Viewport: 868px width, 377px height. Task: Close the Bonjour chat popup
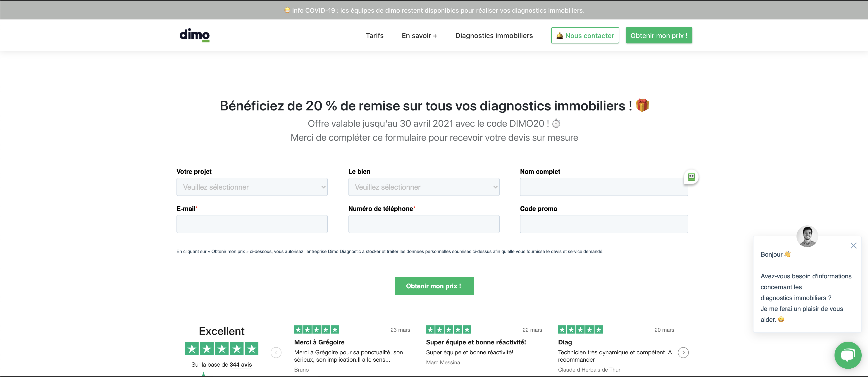[853, 246]
